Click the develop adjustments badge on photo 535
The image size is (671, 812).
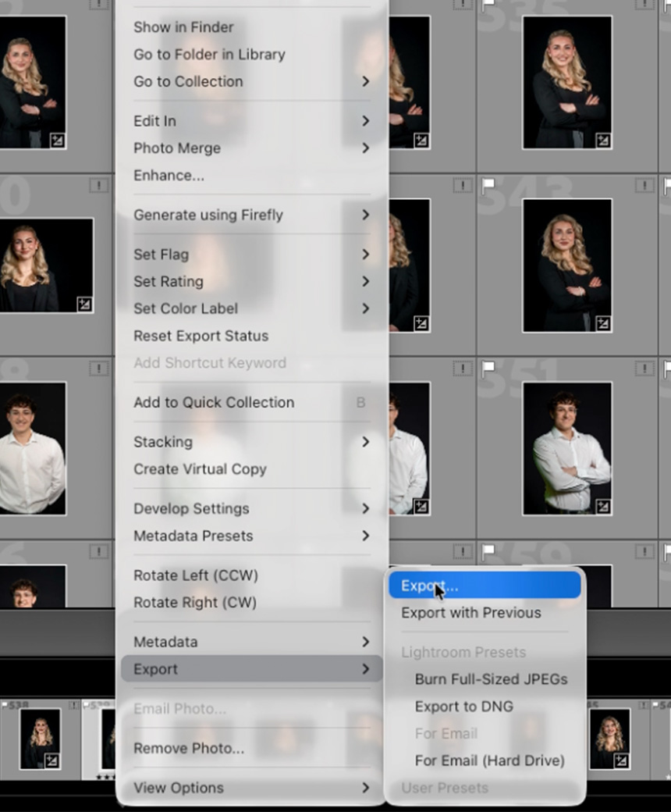(602, 141)
